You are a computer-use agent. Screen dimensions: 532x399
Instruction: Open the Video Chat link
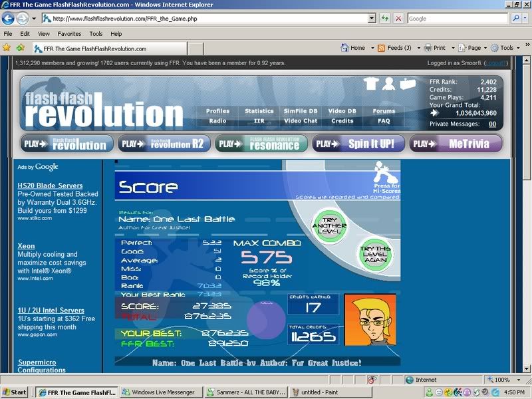(x=301, y=121)
